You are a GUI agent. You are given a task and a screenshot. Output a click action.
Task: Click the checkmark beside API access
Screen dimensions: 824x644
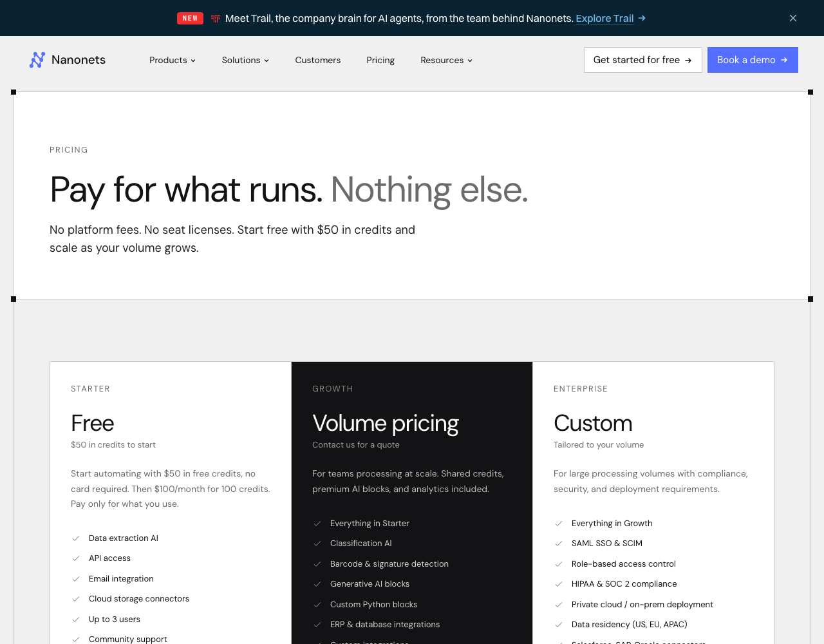point(76,558)
